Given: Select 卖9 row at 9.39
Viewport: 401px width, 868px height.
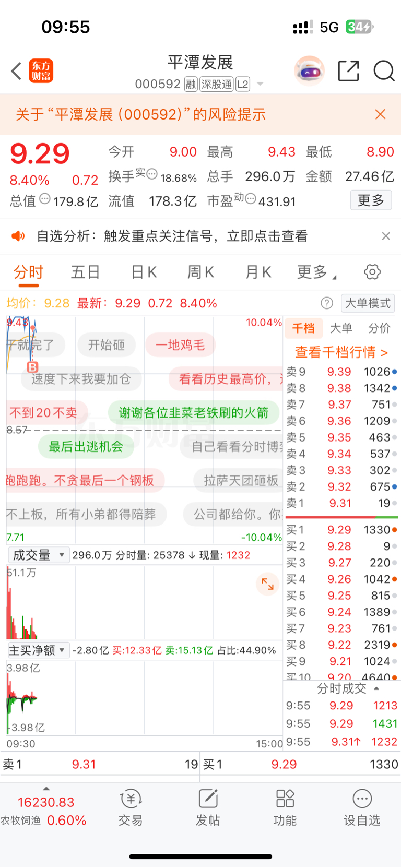Looking at the screenshot, I should [x=341, y=372].
